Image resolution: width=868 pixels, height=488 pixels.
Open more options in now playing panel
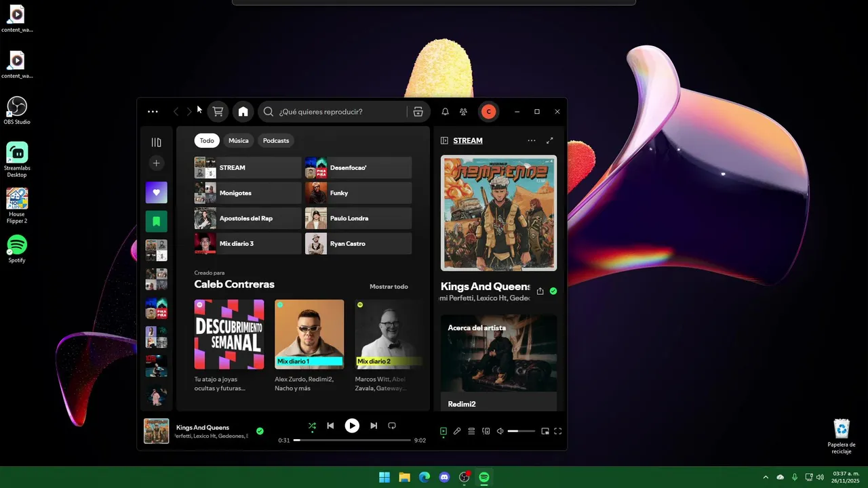tap(531, 140)
